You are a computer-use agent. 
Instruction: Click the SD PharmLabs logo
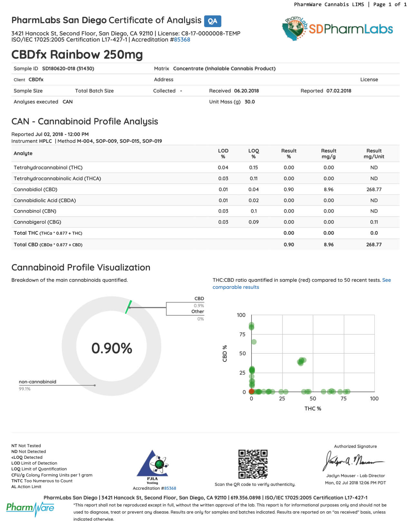(x=337, y=29)
